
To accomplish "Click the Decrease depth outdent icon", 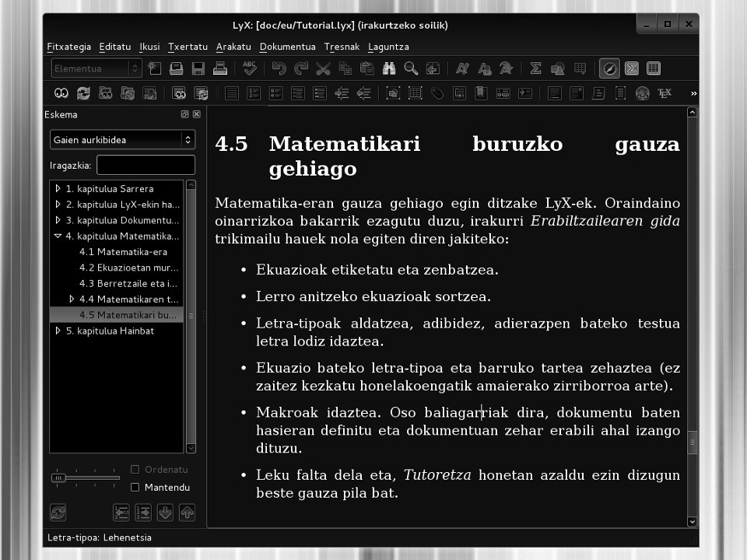I will (x=364, y=93).
